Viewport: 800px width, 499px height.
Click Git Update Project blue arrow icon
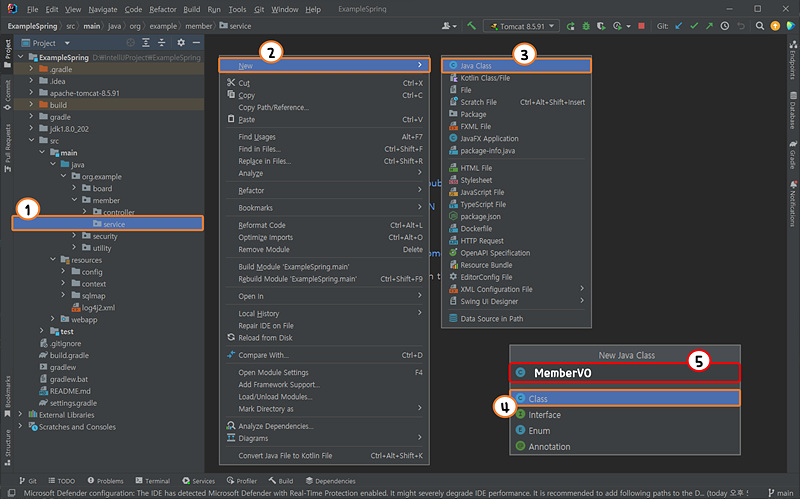coord(679,26)
